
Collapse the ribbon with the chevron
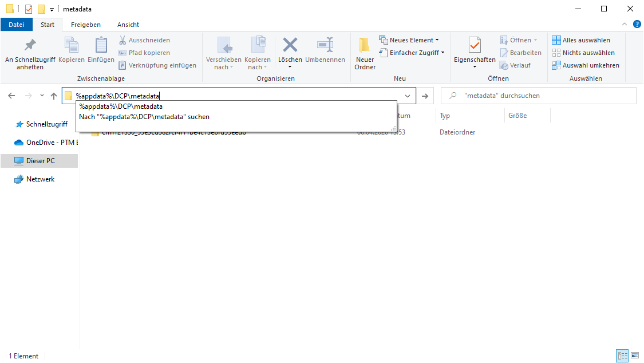[x=625, y=24]
